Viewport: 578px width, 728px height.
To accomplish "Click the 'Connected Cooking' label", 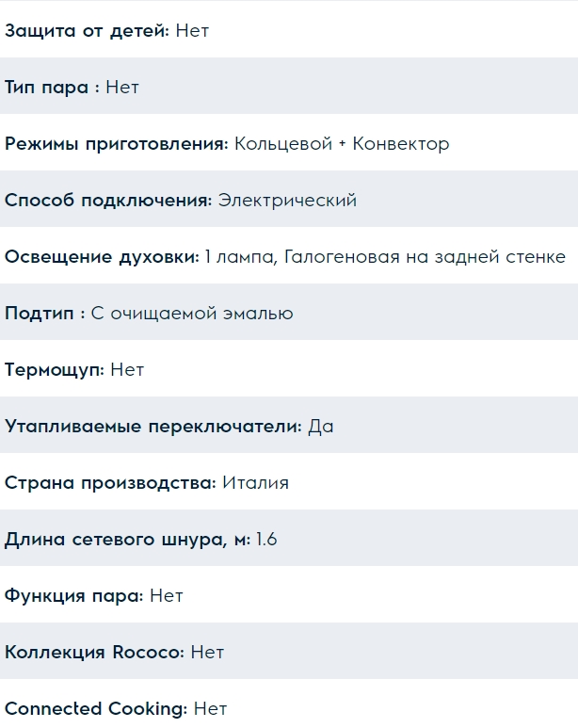I will 95,708.
